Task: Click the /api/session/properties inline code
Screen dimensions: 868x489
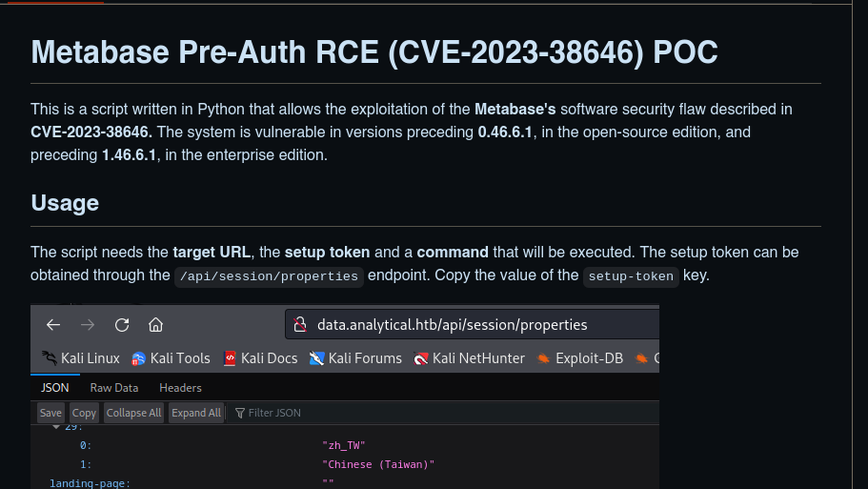Action: [269, 276]
